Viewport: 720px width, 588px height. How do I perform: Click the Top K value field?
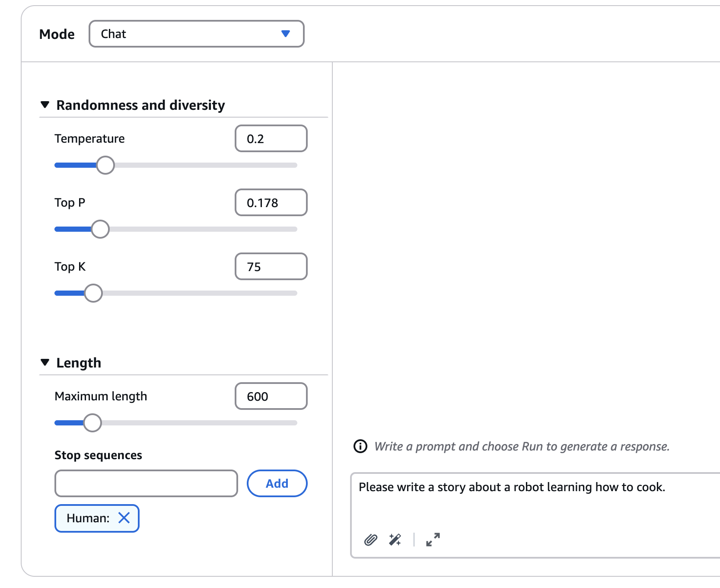[x=271, y=266]
